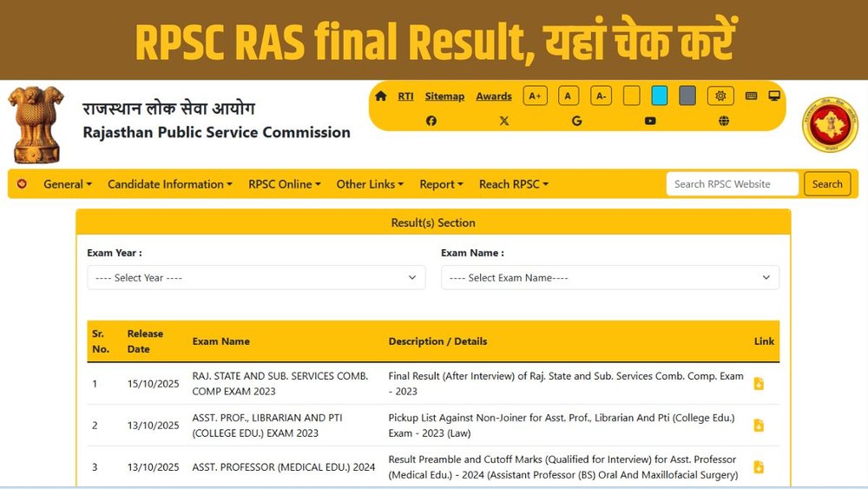This screenshot has height=489, width=868.
Task: Click the keyboard accessibility icon
Action: pyautogui.click(x=751, y=96)
